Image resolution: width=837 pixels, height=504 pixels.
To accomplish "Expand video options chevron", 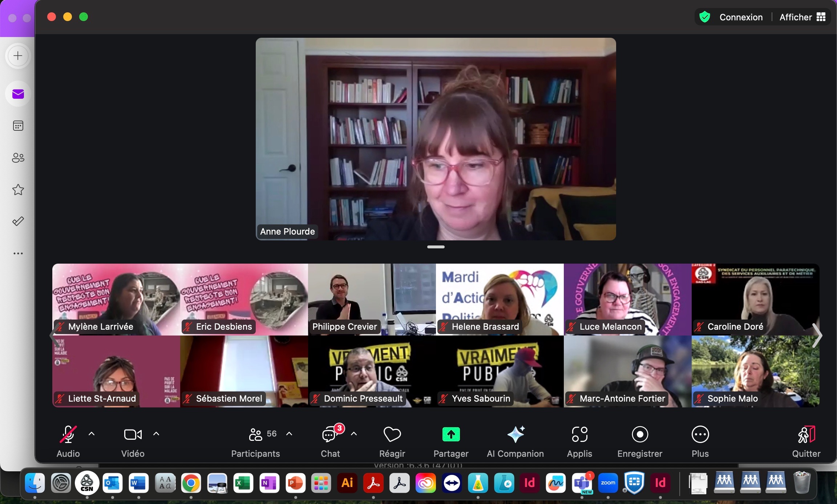I will [157, 434].
